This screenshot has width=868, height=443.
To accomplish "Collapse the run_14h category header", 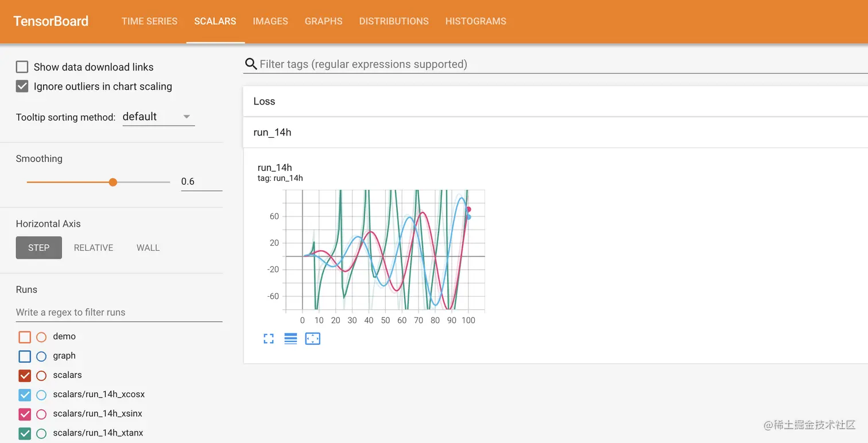I will (x=555, y=133).
